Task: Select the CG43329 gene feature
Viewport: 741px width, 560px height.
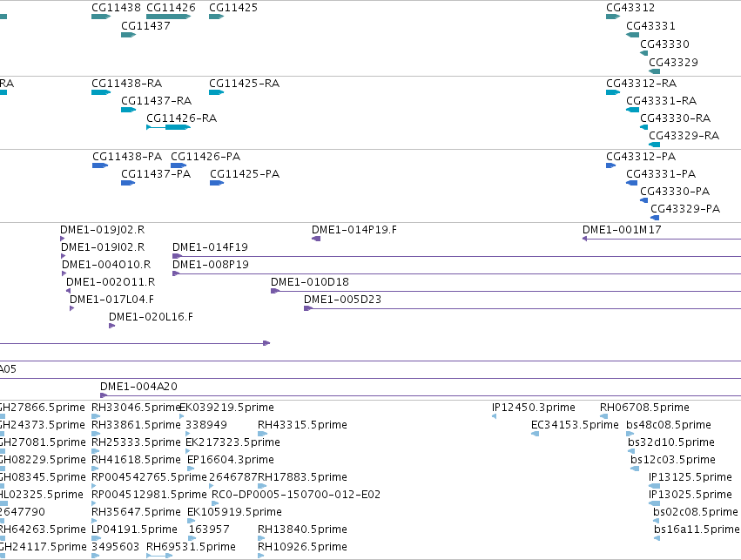Action: 654,71
